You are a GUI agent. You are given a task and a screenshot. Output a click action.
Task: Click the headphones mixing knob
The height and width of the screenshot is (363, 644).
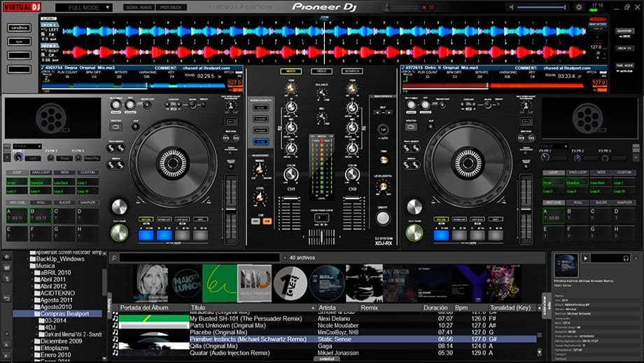pyautogui.click(x=260, y=169)
